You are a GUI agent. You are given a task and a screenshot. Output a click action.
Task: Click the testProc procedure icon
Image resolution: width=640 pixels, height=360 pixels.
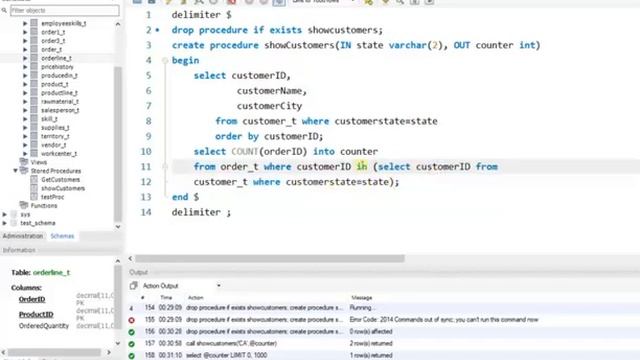(x=34, y=197)
